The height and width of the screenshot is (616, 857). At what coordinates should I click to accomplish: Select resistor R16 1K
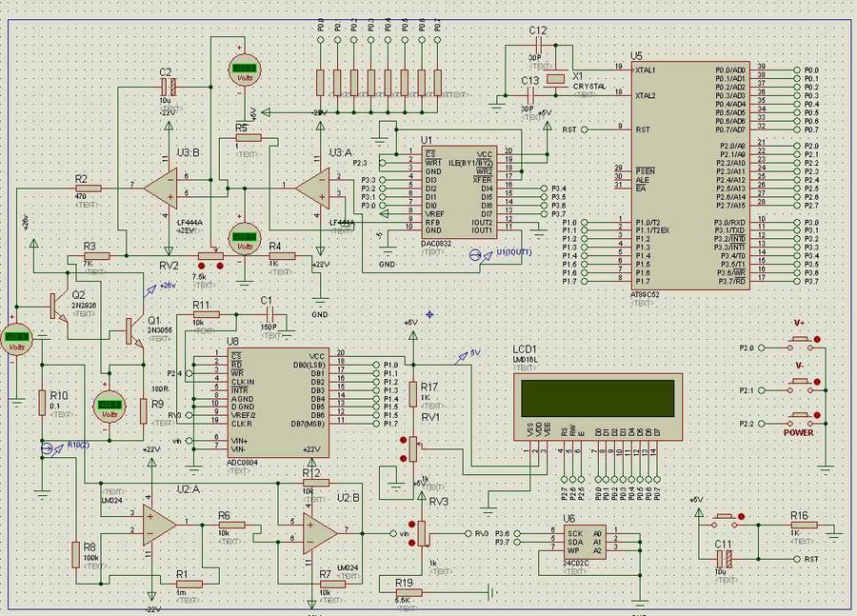pos(804,526)
